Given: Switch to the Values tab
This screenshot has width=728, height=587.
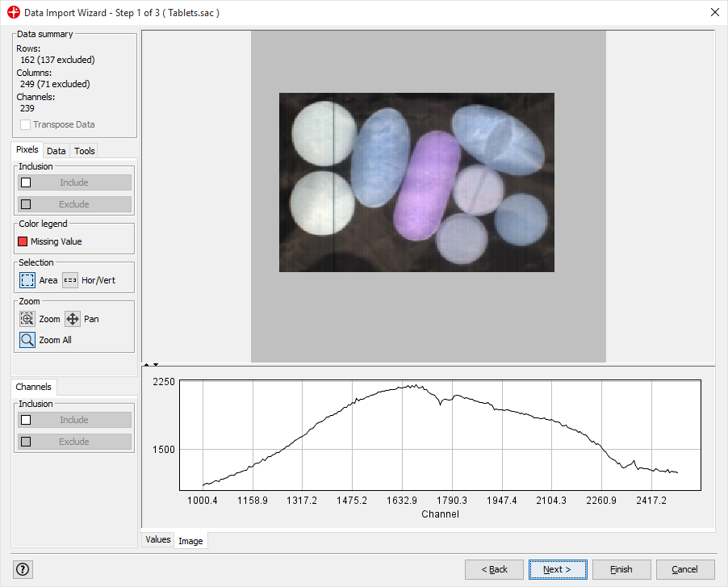Looking at the screenshot, I should [x=157, y=539].
